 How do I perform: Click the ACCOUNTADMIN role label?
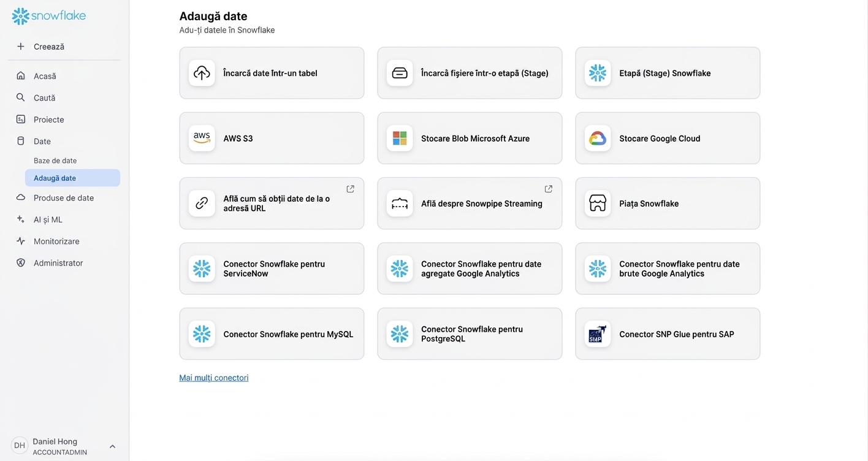59,452
